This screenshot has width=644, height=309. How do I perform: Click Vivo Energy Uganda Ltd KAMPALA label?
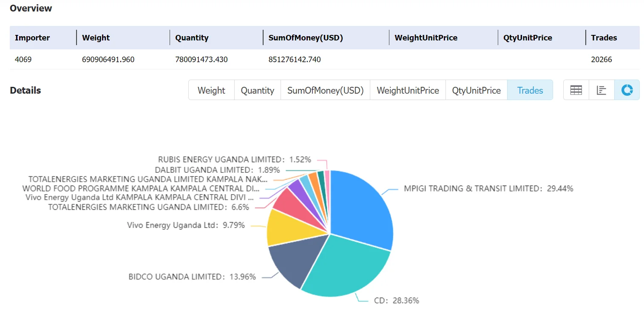coord(139,197)
